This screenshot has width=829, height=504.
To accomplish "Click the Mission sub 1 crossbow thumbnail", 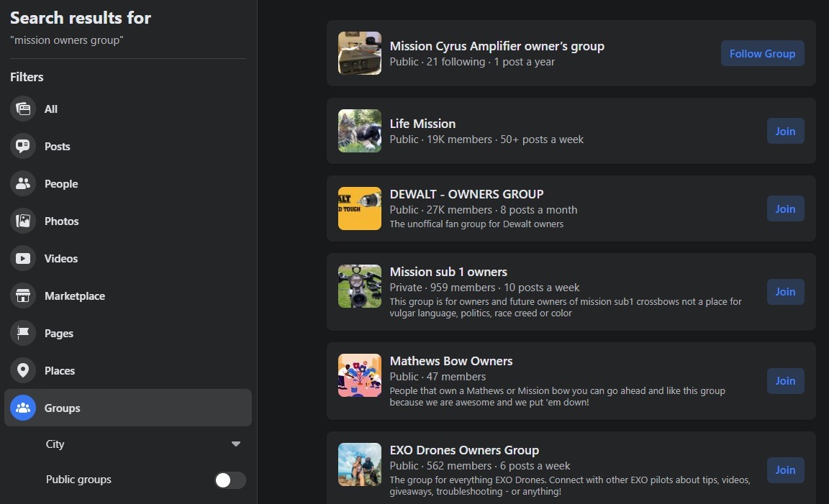I will pos(360,286).
